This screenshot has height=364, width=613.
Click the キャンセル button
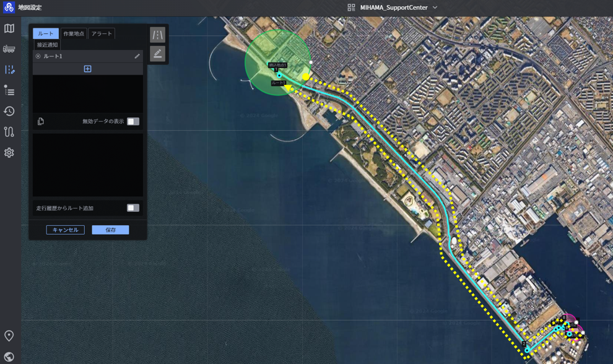tap(65, 230)
